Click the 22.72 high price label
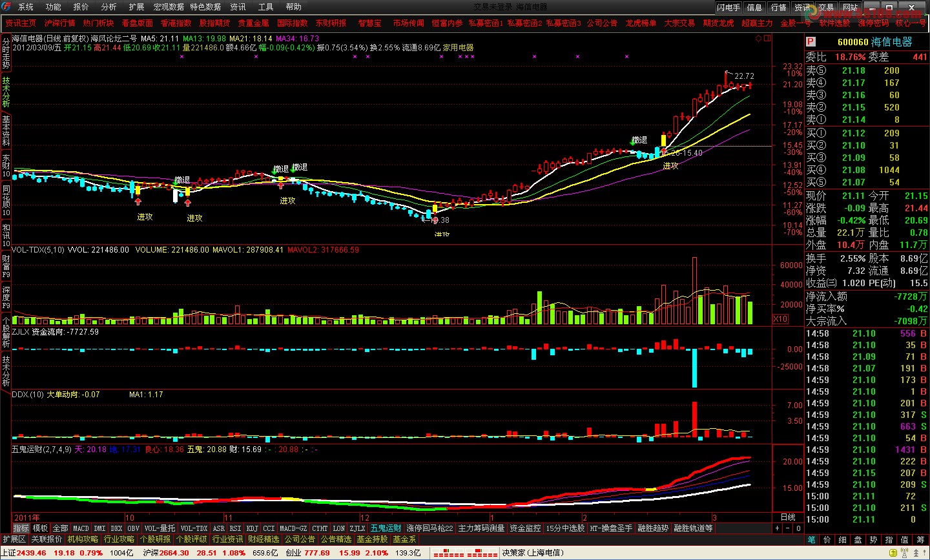Screen dimensions: 930x560 [744, 76]
